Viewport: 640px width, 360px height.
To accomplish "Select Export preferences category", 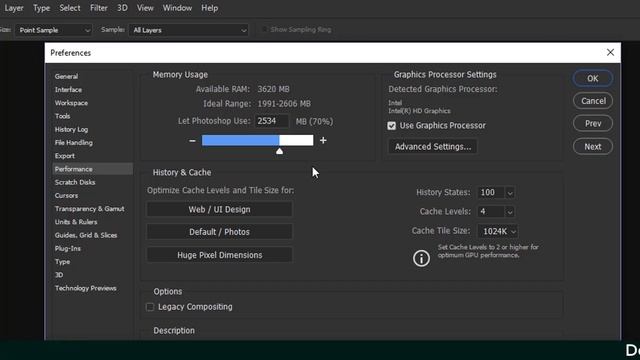I will tap(64, 156).
